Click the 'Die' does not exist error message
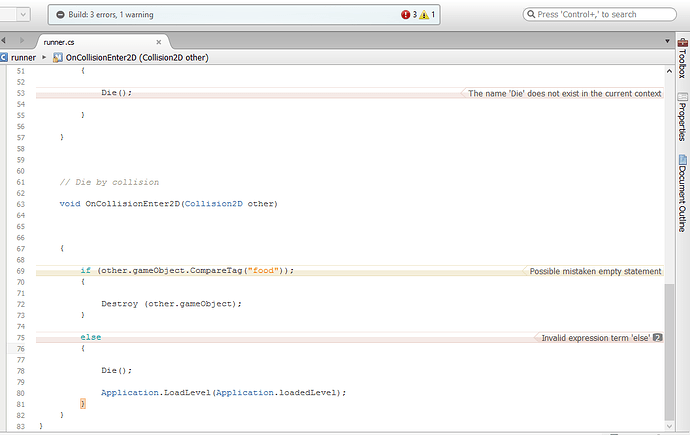The height and width of the screenshot is (435, 690). 565,93
